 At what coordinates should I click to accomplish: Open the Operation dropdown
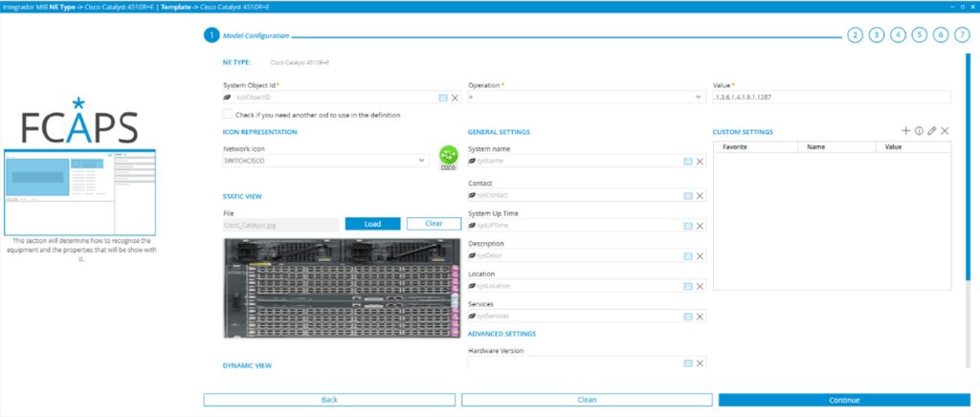click(x=587, y=98)
